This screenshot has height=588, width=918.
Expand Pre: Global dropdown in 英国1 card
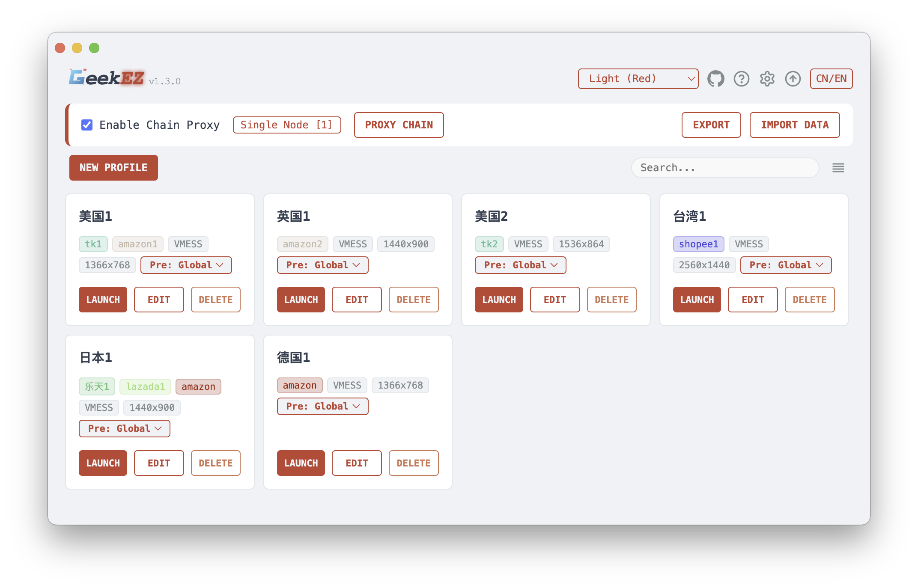click(x=322, y=265)
